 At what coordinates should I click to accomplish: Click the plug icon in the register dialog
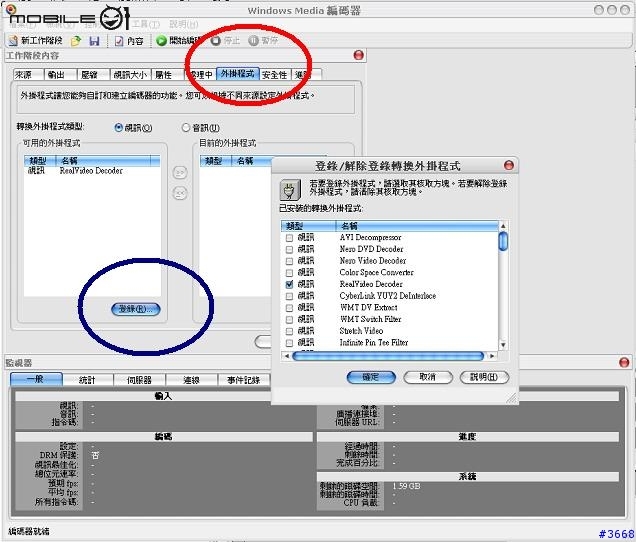pyautogui.click(x=290, y=189)
